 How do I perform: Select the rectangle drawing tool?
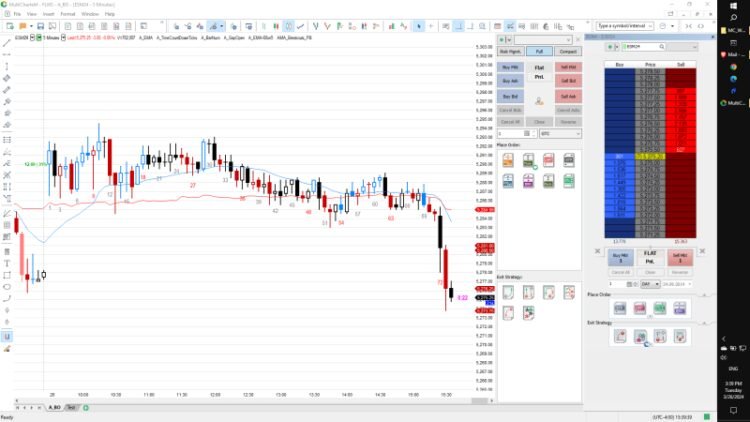point(7,275)
